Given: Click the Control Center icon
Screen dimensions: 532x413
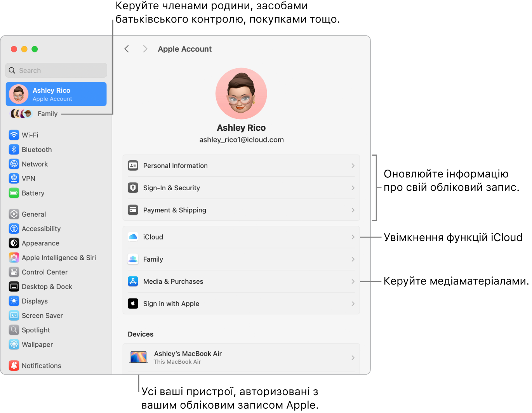Looking at the screenshot, I should click(x=14, y=272).
